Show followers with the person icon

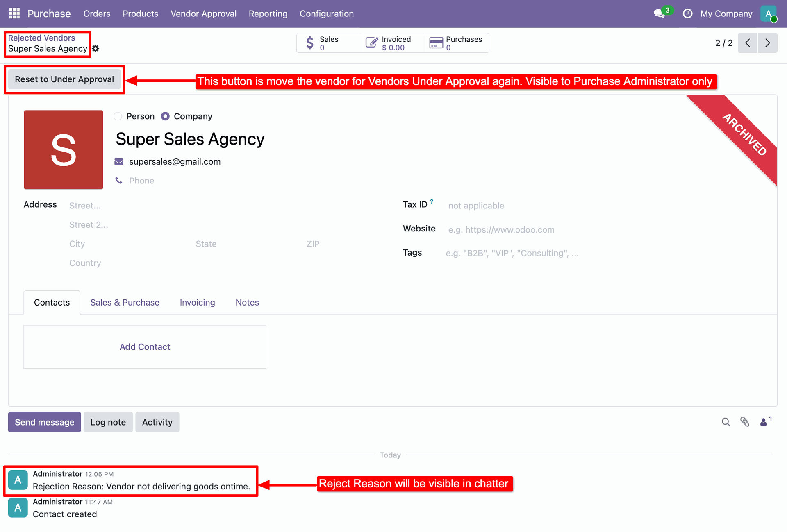[764, 422]
